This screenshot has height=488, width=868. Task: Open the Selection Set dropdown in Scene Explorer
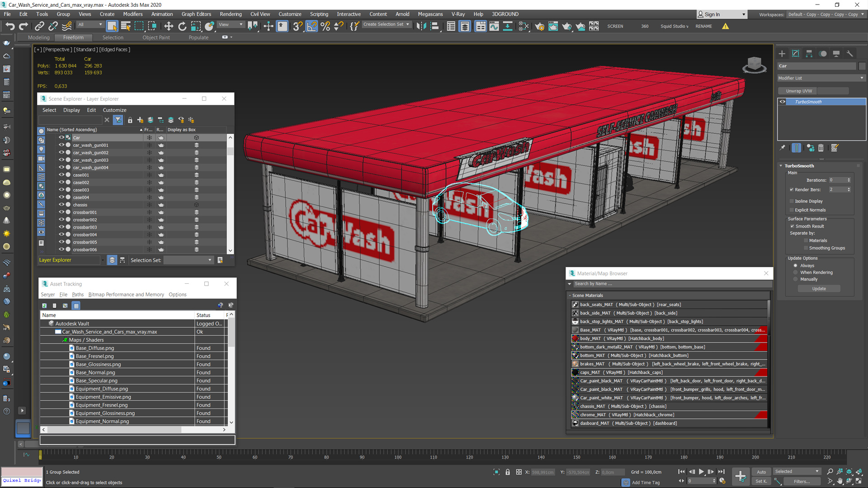(x=189, y=260)
